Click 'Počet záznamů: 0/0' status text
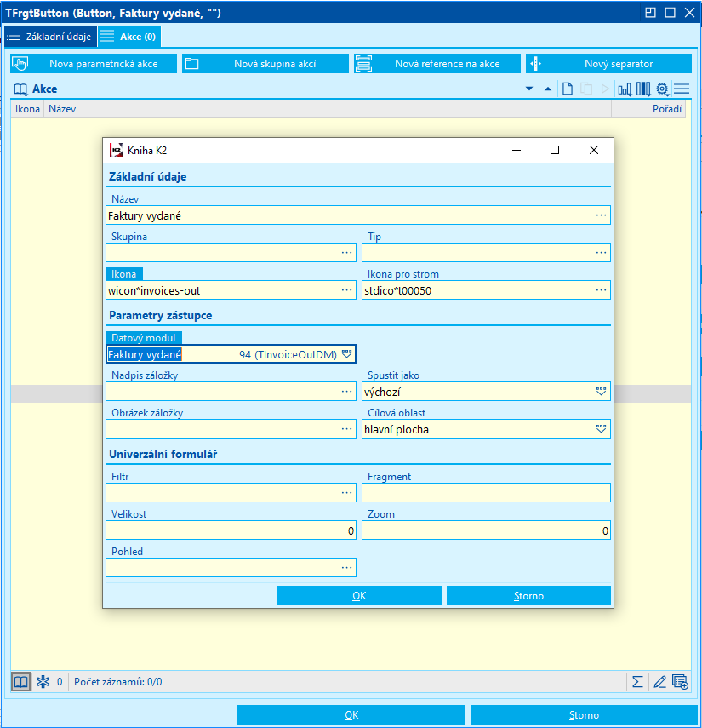Image resolution: width=702 pixels, height=728 pixels. coord(117,681)
